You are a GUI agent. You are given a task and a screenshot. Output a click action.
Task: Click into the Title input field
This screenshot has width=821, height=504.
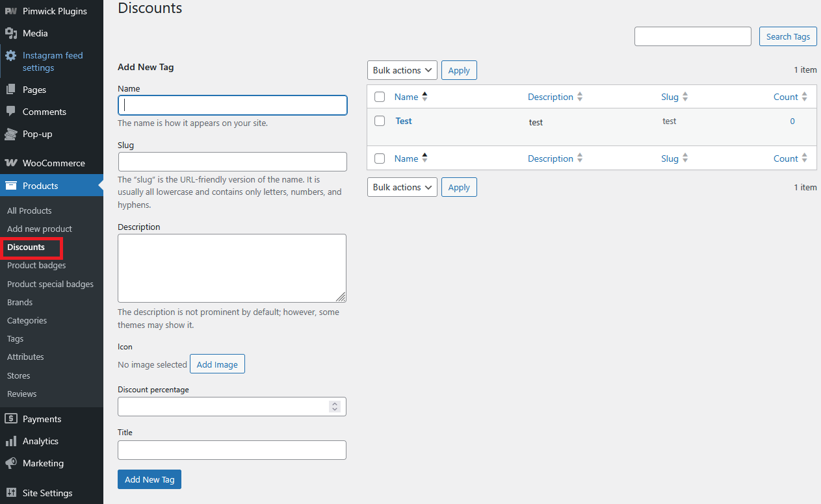coord(232,450)
